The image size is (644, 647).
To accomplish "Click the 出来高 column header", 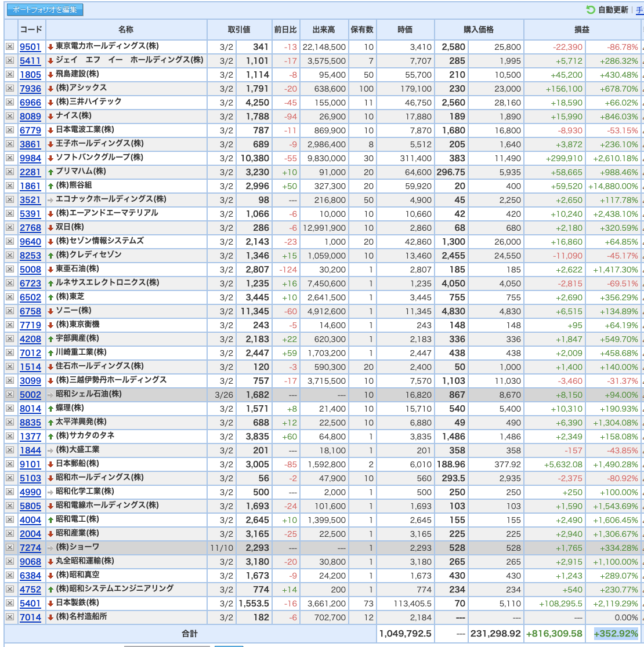I will tap(324, 30).
